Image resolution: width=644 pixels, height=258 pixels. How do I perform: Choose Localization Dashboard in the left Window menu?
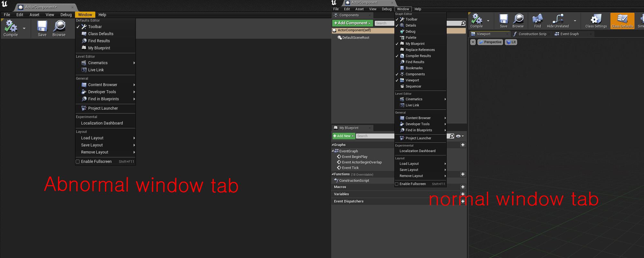[x=105, y=123]
